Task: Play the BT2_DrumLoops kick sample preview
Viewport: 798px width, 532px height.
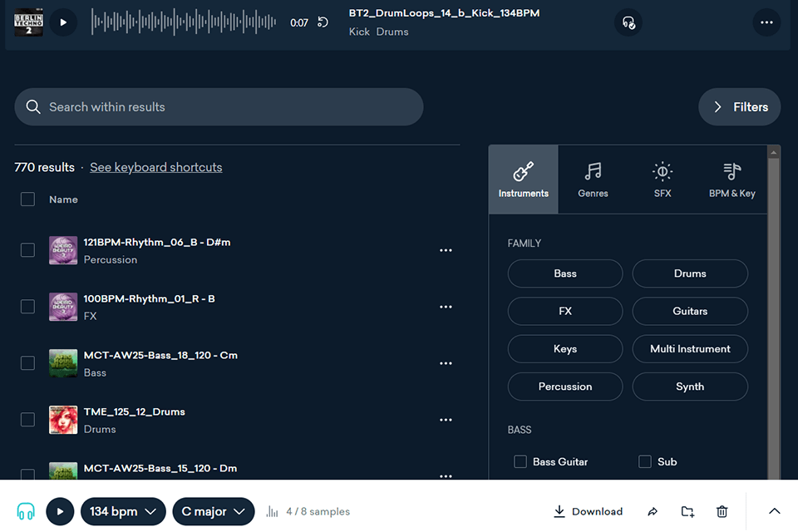Action: tap(63, 22)
